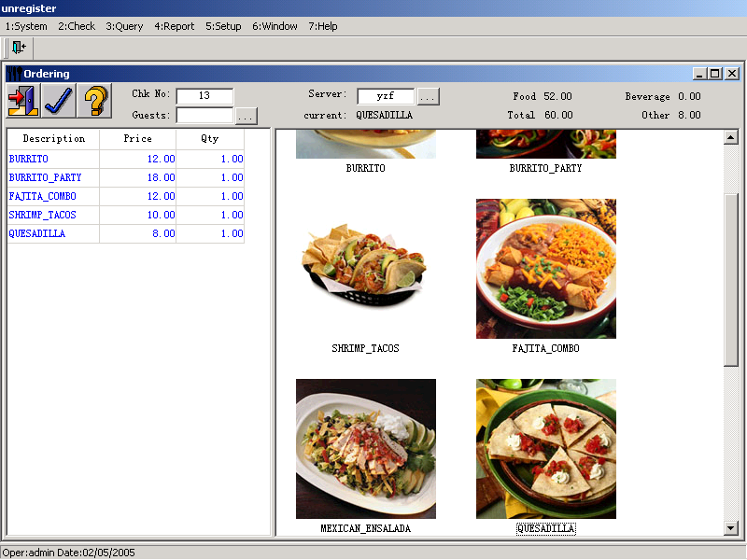Select the MEXICAN_ENSALADA food picture
The image size is (747, 560).
[x=366, y=449]
